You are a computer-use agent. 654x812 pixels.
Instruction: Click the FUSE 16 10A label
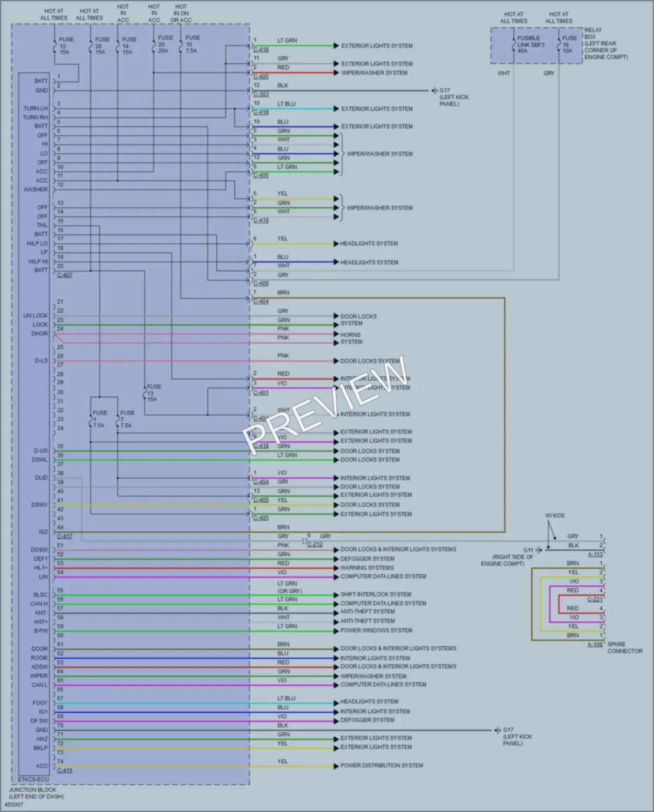[x=570, y=45]
